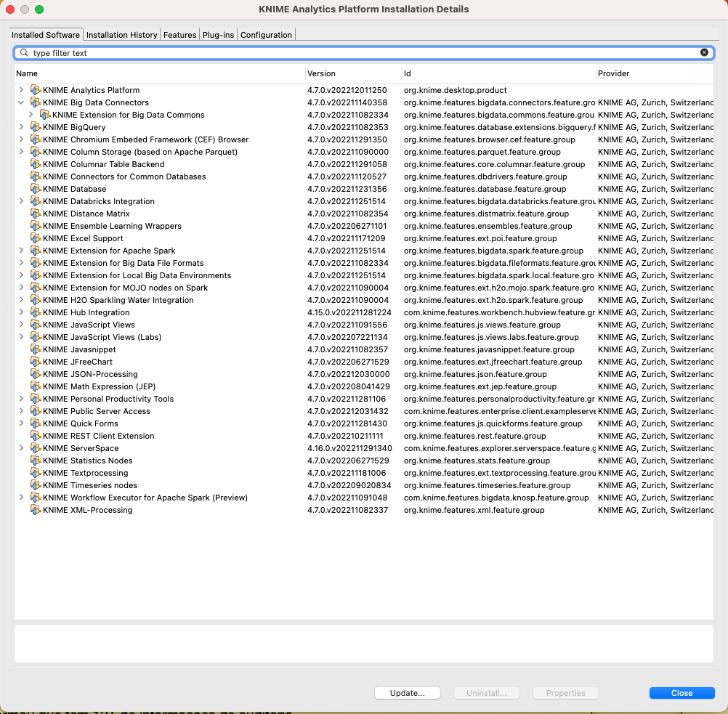Select the icon for KNIME Math Expression (JEP)
This screenshot has height=714, width=728.
[x=36, y=386]
